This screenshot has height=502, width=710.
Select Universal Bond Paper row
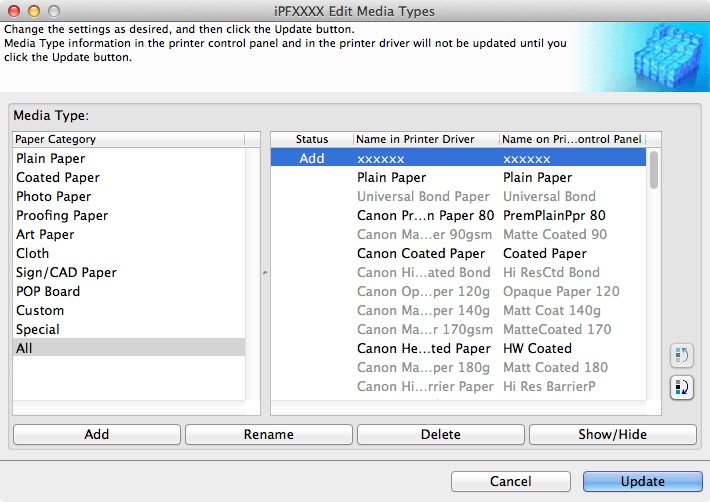(x=458, y=196)
